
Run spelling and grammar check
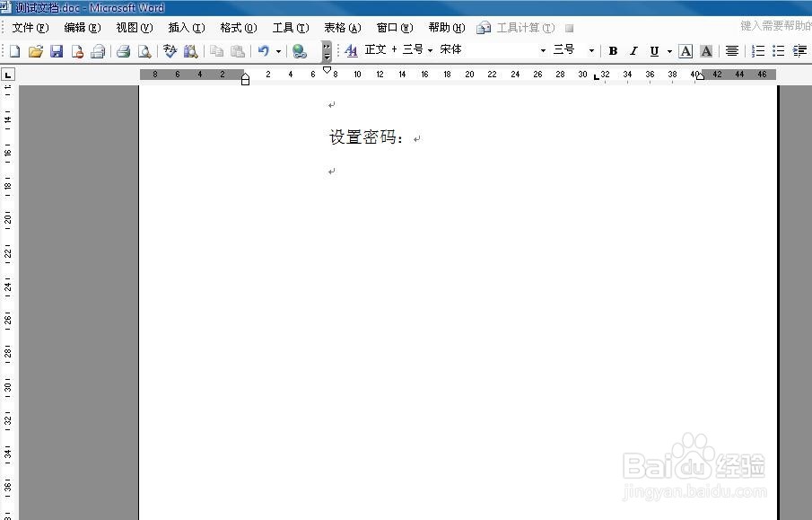tap(170, 51)
